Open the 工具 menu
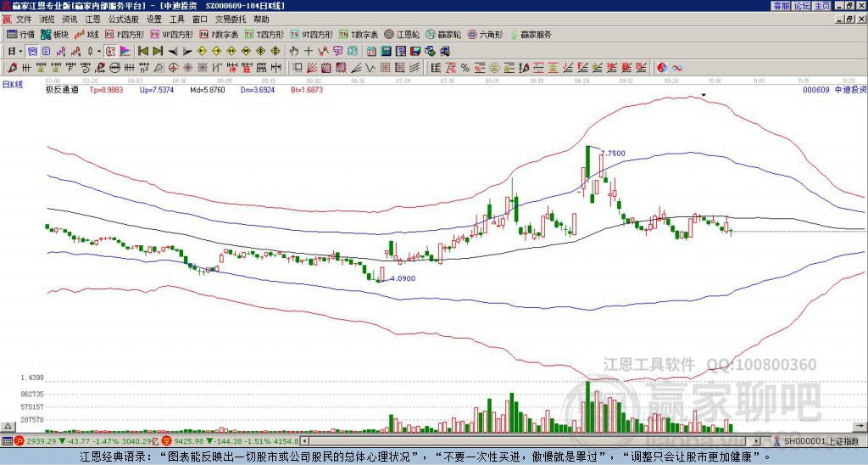Viewport: 868px width, 465px height. point(176,20)
